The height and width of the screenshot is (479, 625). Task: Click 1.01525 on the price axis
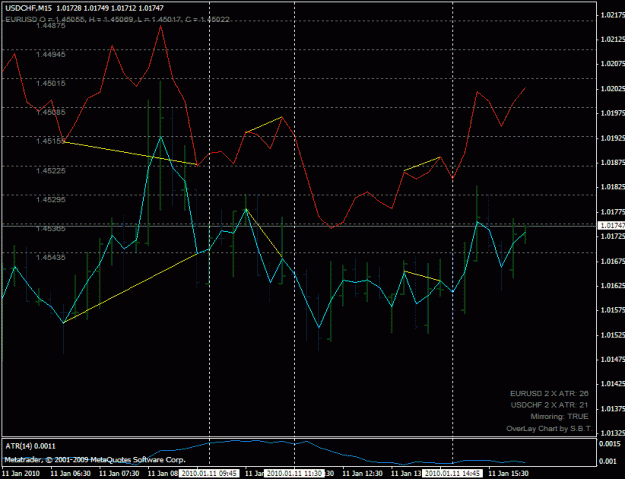click(613, 335)
